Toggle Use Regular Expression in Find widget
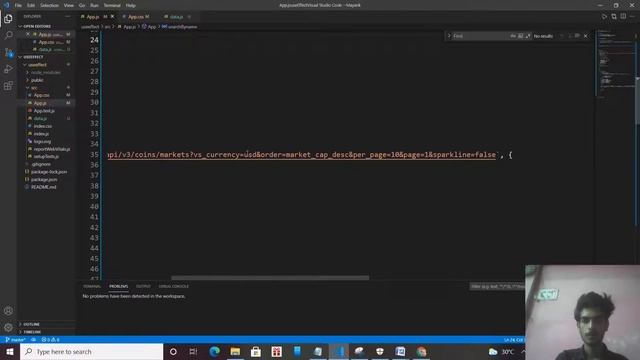Screen dimensions: 640x360 (x=528, y=36)
